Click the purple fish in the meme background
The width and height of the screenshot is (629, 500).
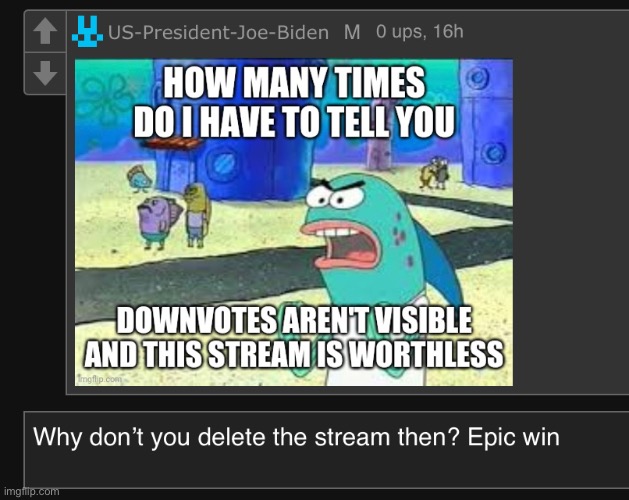[x=155, y=223]
